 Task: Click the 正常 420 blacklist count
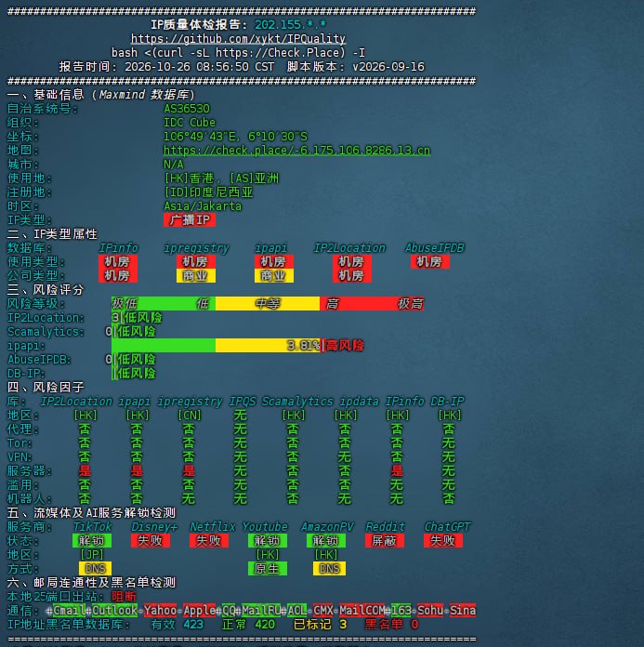(x=248, y=625)
